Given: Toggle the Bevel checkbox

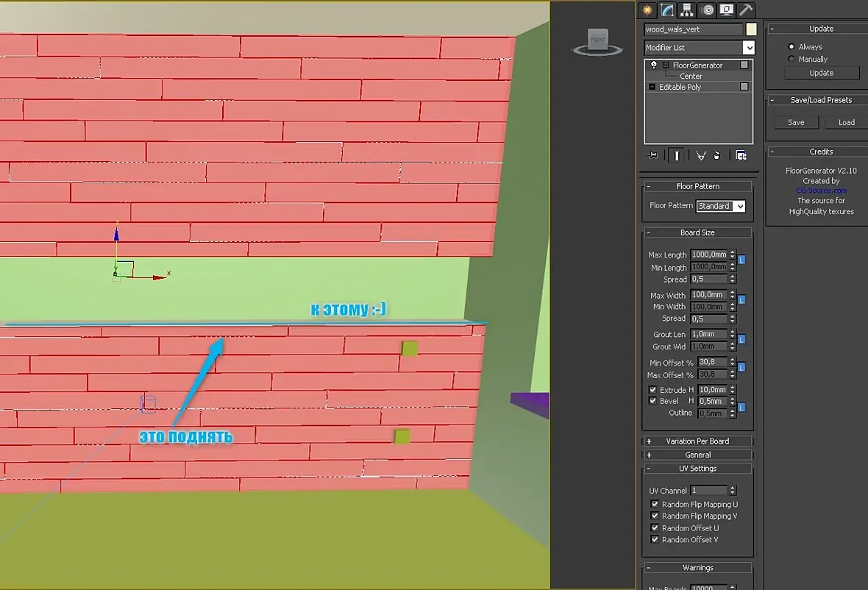Looking at the screenshot, I should coord(652,401).
